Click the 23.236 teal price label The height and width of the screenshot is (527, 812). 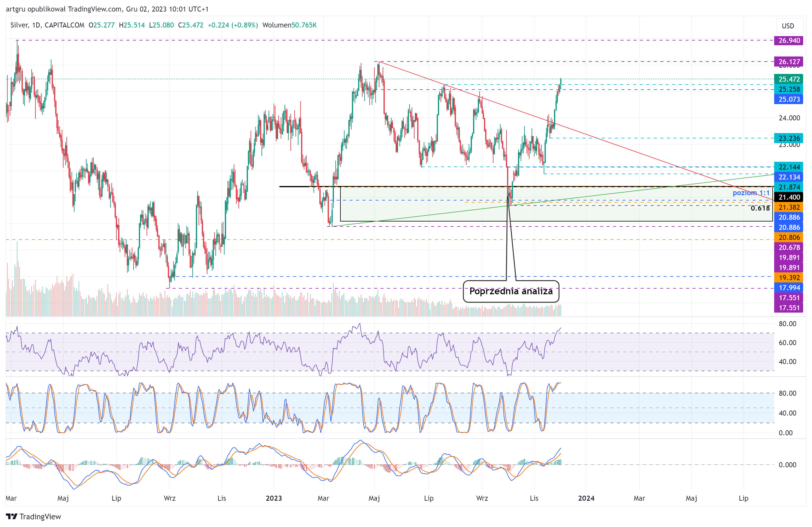point(789,138)
